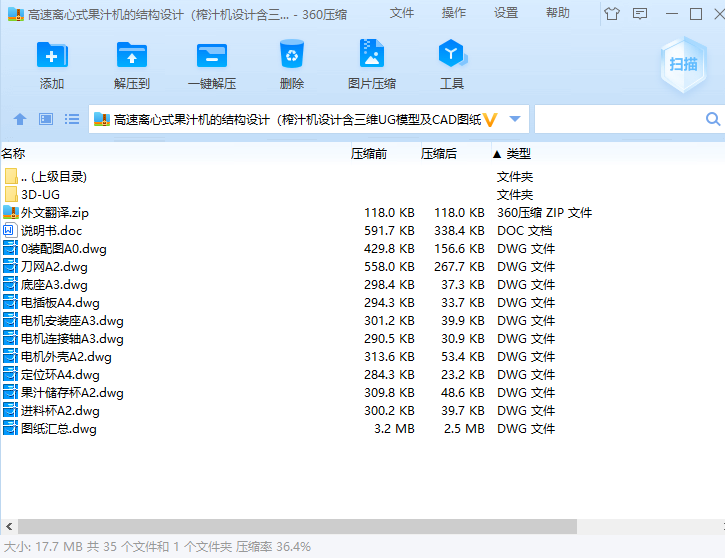Click the 591.7 KB size of 说明书.doc
Viewport: 725px width, 558px height.
pyautogui.click(x=389, y=230)
